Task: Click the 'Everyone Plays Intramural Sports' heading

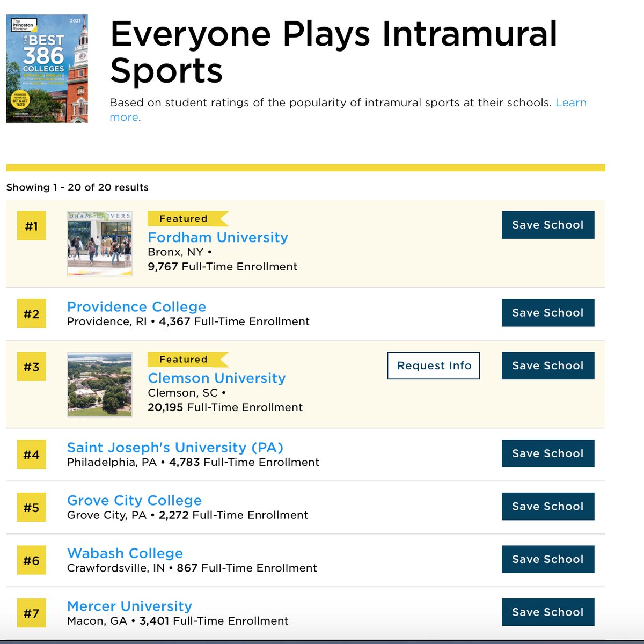Action: pyautogui.click(x=334, y=52)
